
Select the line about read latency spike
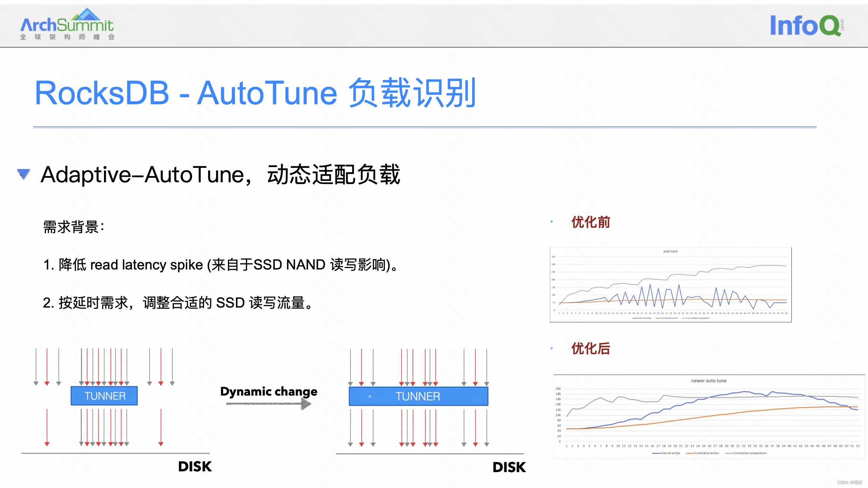coord(221,265)
